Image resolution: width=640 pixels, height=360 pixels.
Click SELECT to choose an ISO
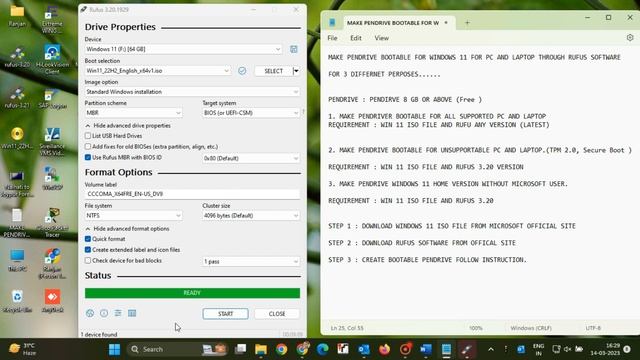pyautogui.click(x=273, y=71)
